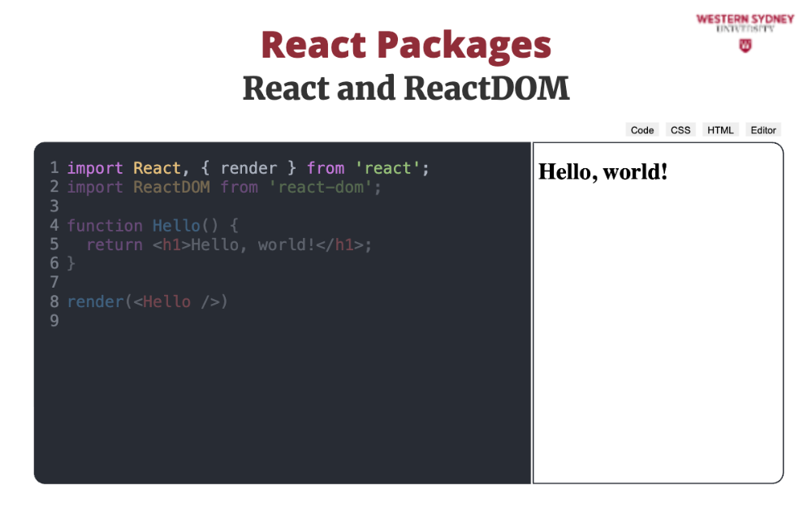Click the React and ReactDOM subtitle

tap(406, 89)
